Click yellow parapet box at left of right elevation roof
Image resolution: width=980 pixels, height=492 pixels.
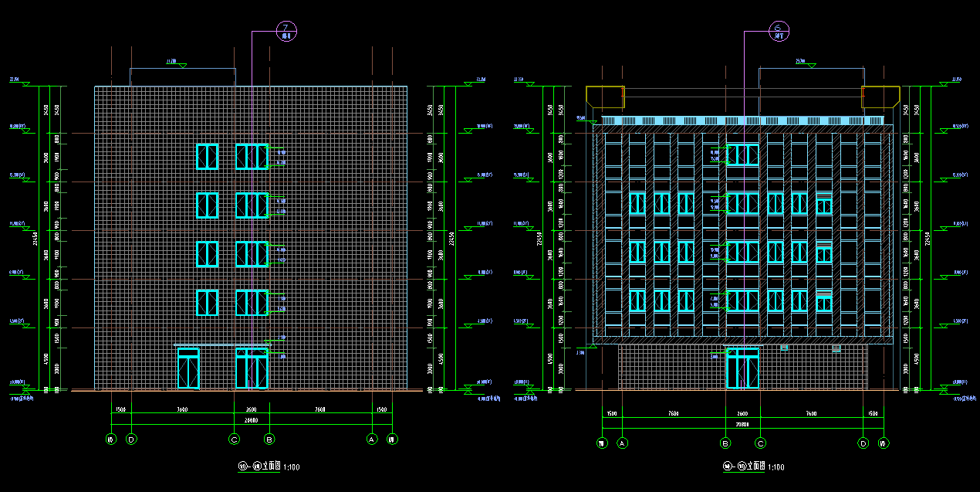605,97
